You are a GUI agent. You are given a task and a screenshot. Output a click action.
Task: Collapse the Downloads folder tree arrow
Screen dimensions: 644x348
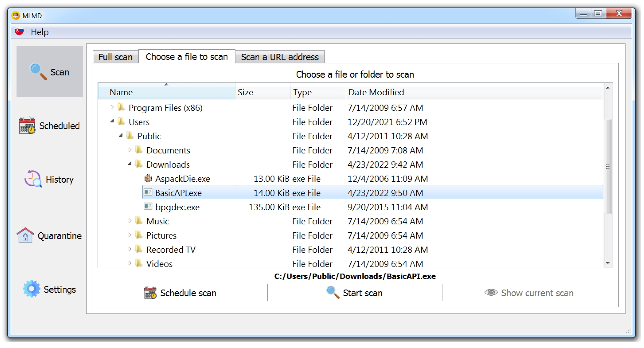[x=130, y=164]
